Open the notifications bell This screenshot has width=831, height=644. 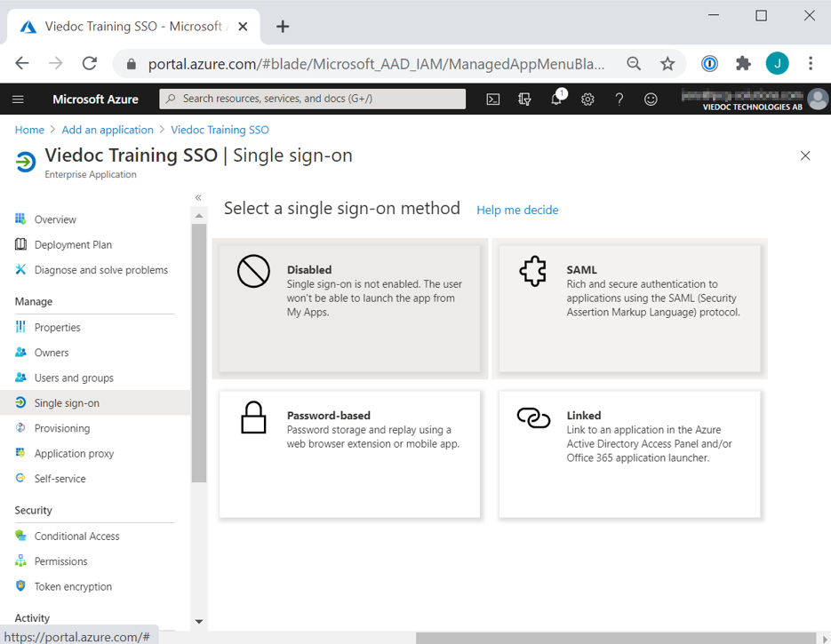click(556, 99)
